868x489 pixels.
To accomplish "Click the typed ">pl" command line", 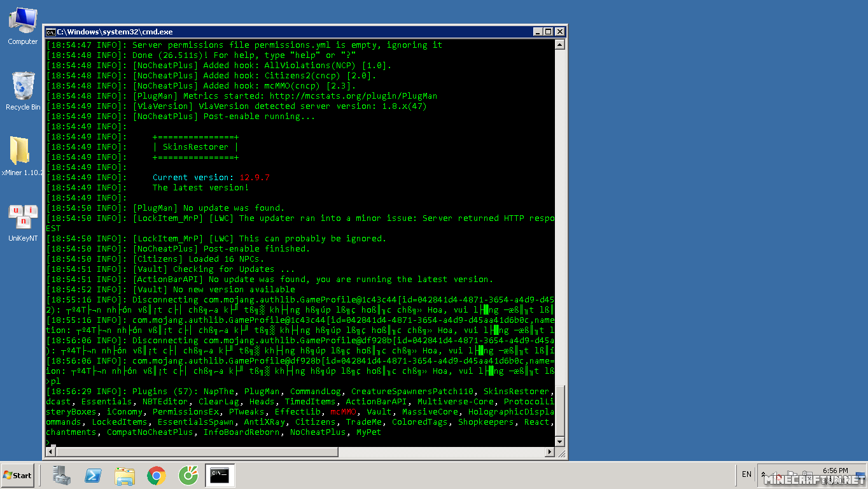I will click(53, 381).
